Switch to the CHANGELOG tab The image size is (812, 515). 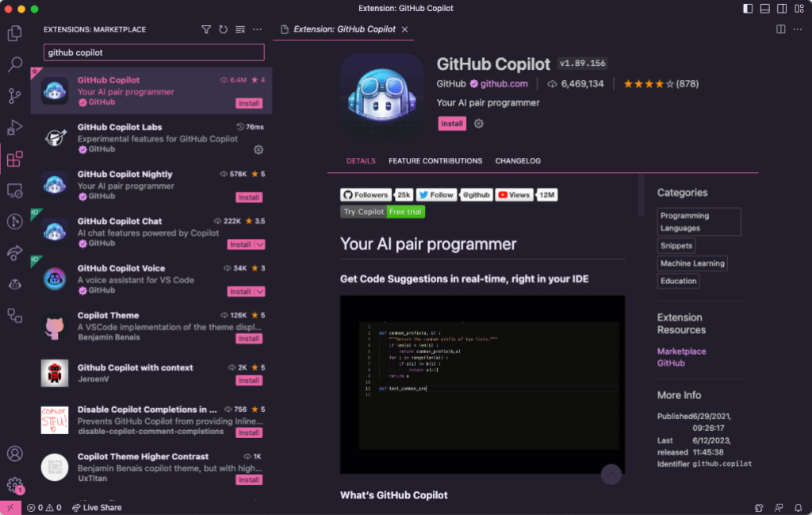[x=518, y=161]
